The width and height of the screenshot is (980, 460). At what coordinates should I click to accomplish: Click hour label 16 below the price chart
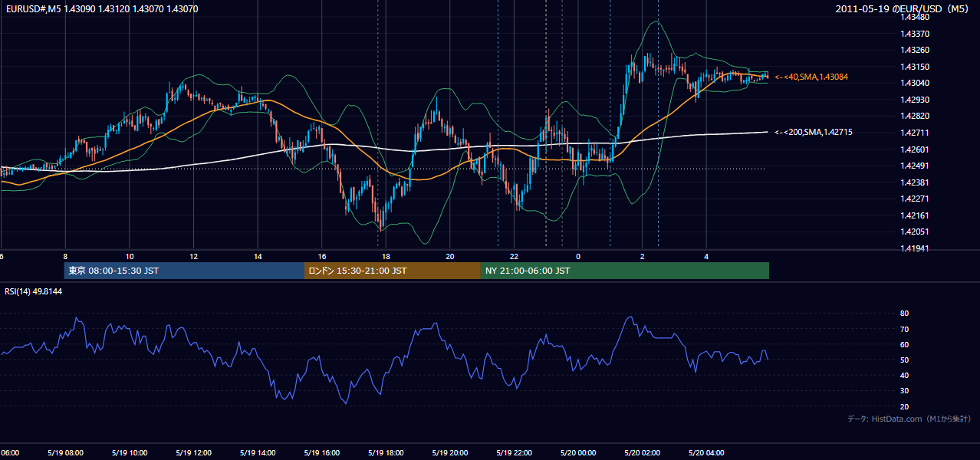322,256
